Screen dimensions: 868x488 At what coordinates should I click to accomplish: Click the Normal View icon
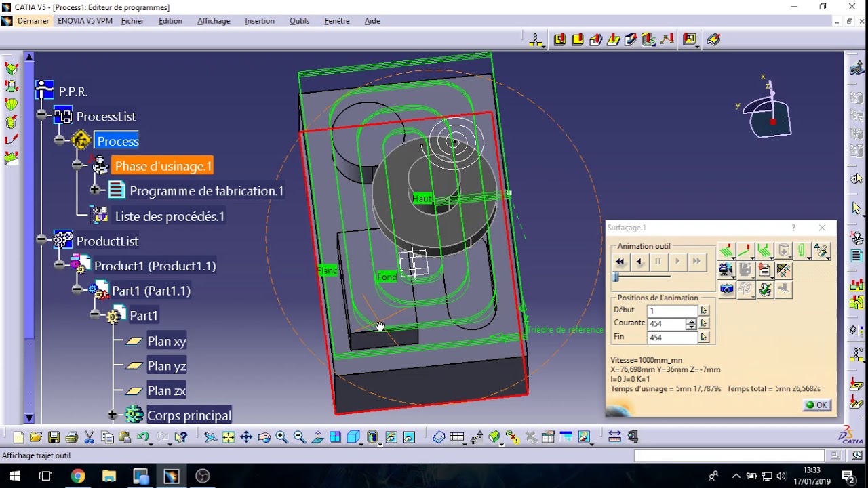click(x=317, y=437)
